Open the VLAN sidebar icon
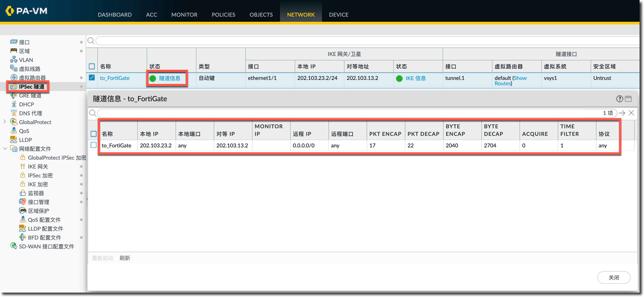The width and height of the screenshot is (644, 297). [14, 60]
